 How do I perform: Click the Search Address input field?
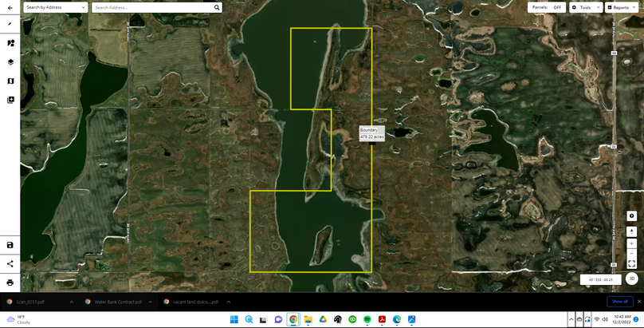(x=151, y=7)
